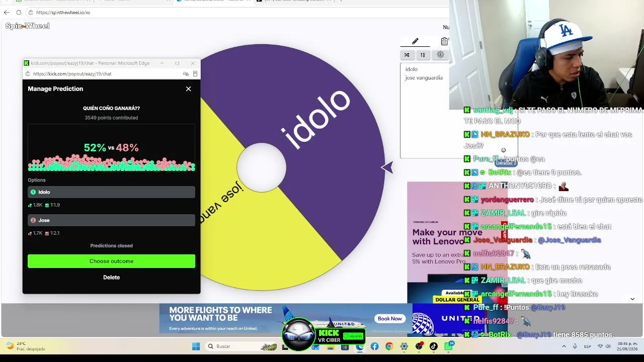This screenshot has height=362, width=644.
Task: Click the taskbar Buscar search box
Action: 242,346
